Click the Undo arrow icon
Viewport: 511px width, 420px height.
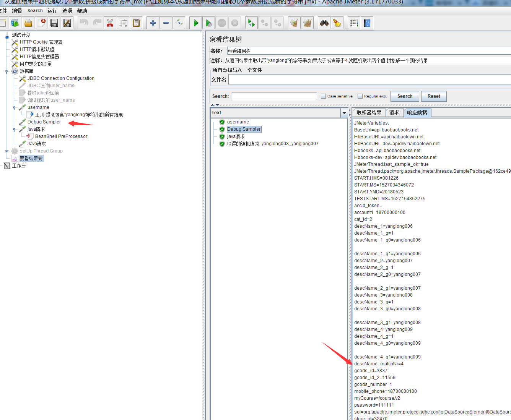(84, 23)
